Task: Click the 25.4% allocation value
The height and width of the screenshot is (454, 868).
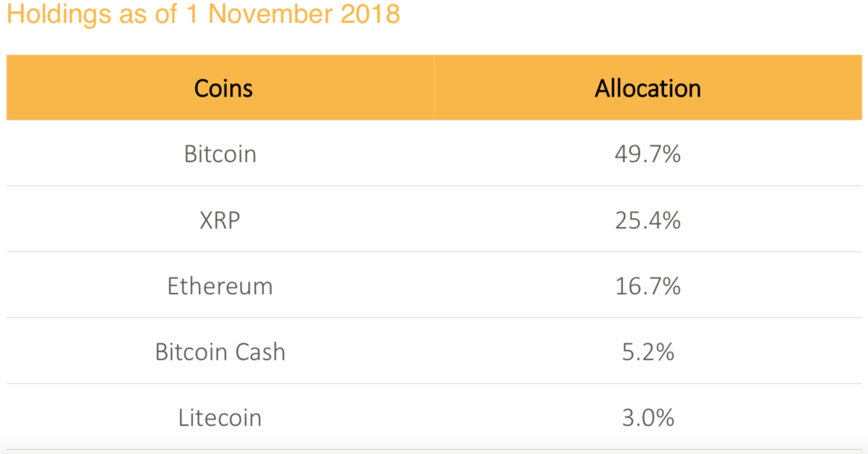Action: pyautogui.click(x=648, y=220)
